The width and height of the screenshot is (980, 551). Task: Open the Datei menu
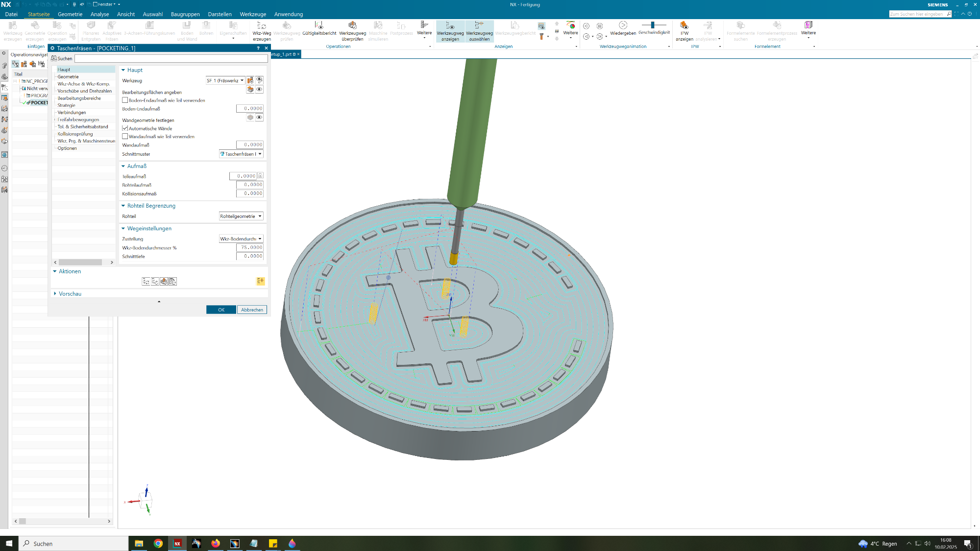(11, 14)
